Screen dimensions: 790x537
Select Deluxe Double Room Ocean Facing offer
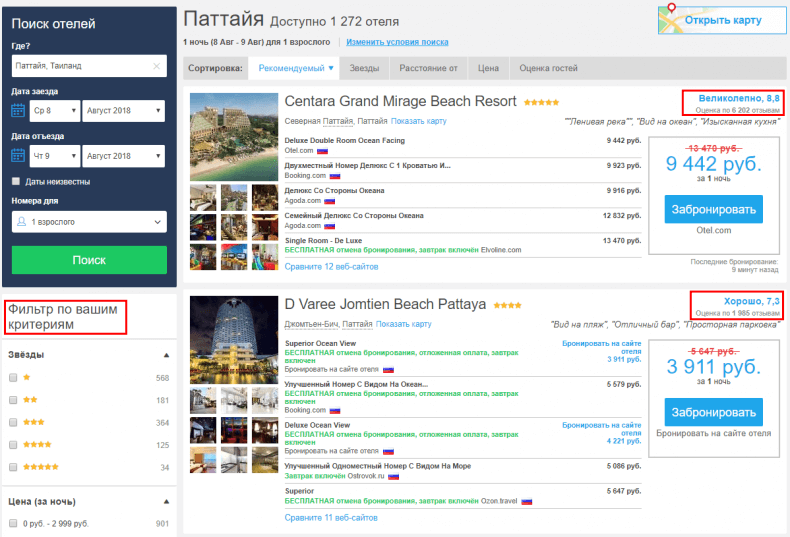pyautogui.click(x=345, y=141)
